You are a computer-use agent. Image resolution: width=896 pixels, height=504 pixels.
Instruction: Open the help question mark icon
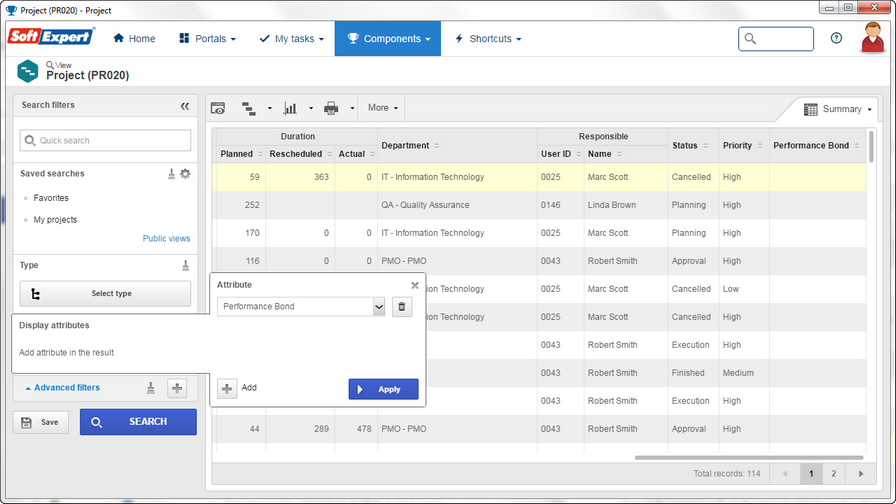pyautogui.click(x=836, y=38)
